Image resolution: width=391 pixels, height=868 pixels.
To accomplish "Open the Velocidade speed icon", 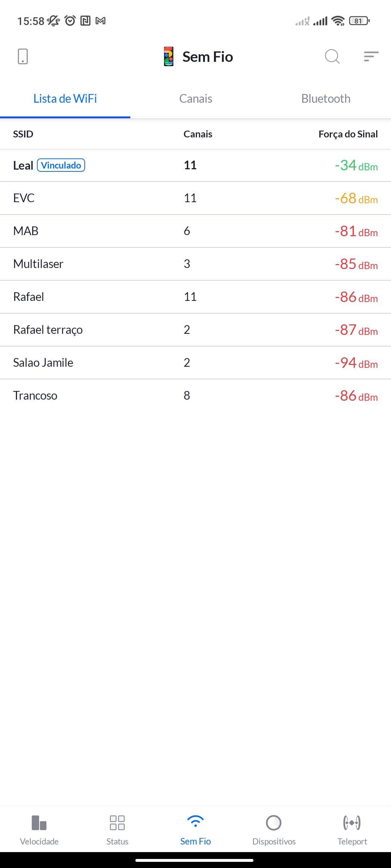I will click(x=39, y=823).
